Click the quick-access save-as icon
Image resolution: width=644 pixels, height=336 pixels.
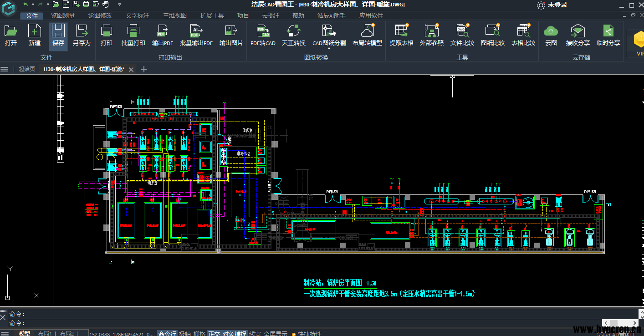(76, 5)
